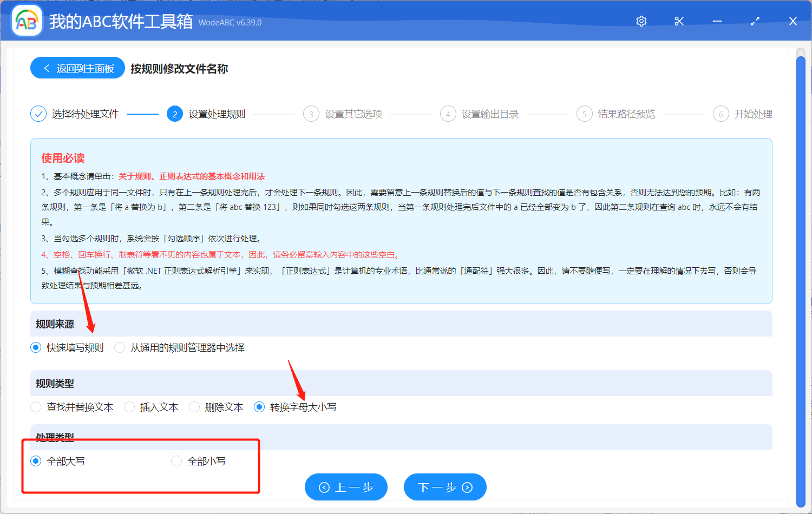Select the 快速填写规则 radio button
Image resolution: width=812 pixels, height=514 pixels.
pyautogui.click(x=36, y=347)
